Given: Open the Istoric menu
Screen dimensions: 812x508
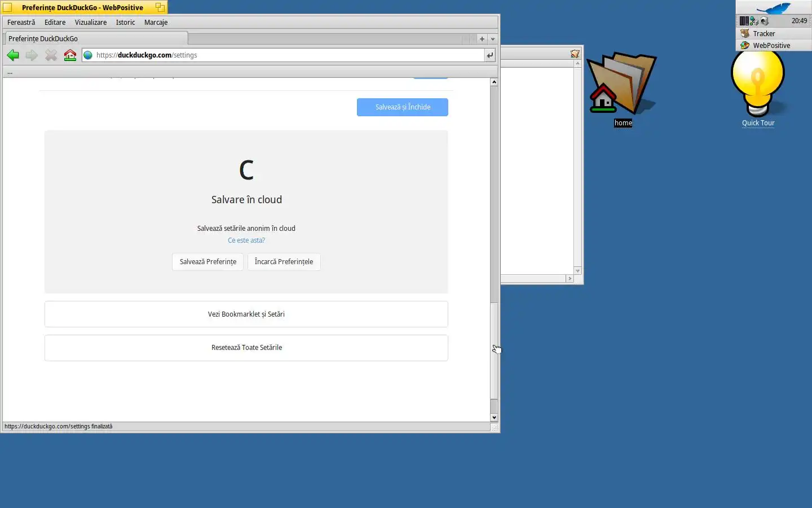Looking at the screenshot, I should [x=125, y=23].
